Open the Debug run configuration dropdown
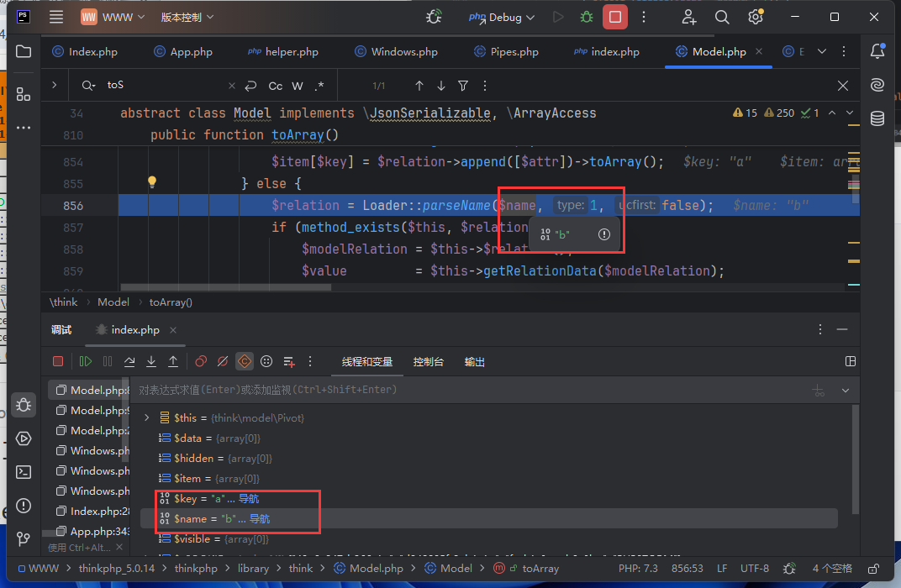901x588 pixels. (504, 17)
